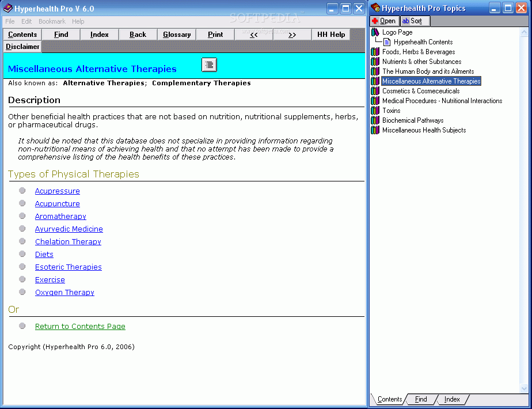Open the Bookmark menu
The height and width of the screenshot is (409, 532).
click(52, 21)
